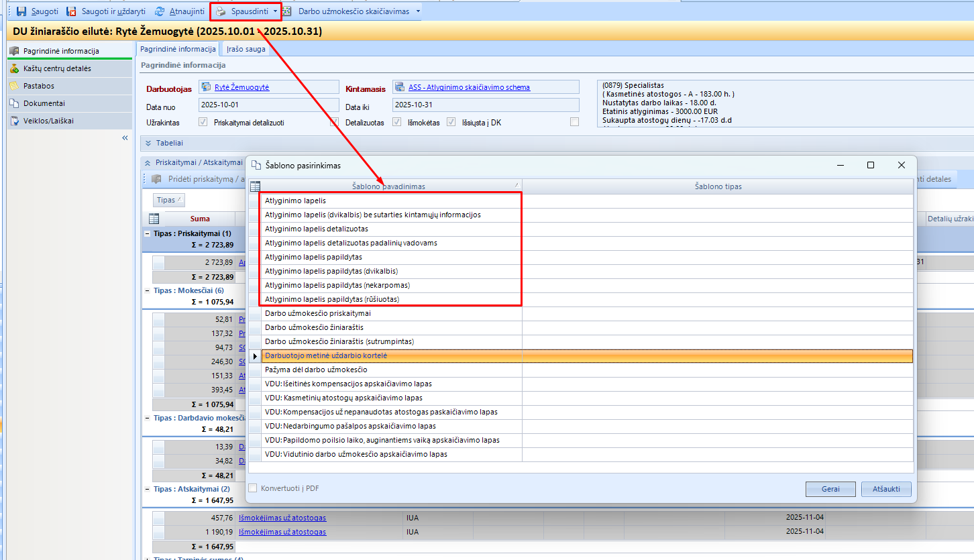The width and height of the screenshot is (974, 560).
Task: Collapse the Tipas: Mokesčiai group
Action: coord(148,290)
